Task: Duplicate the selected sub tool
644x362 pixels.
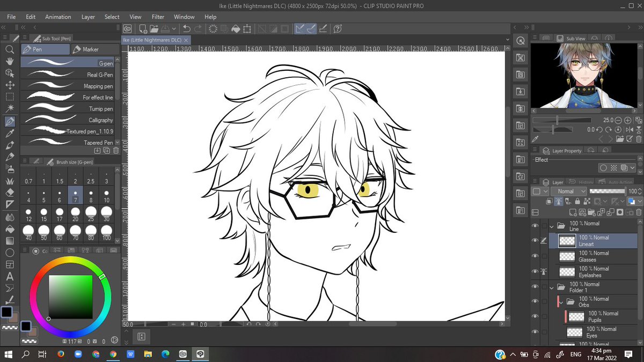Action: point(106,151)
